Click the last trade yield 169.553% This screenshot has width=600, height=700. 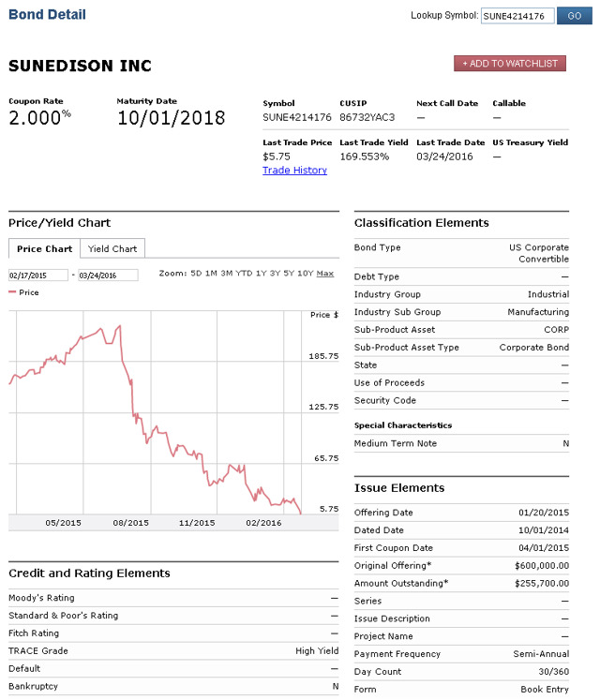pos(365,156)
